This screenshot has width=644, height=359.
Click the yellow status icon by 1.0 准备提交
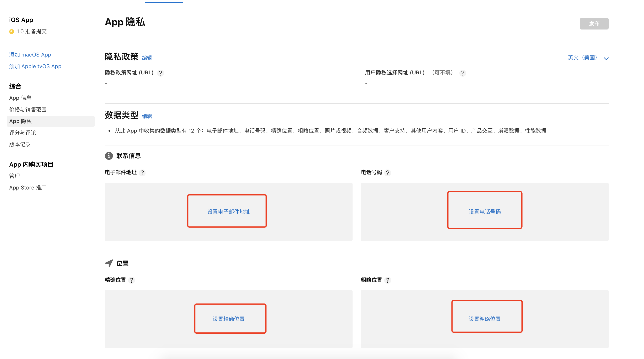[x=11, y=32]
